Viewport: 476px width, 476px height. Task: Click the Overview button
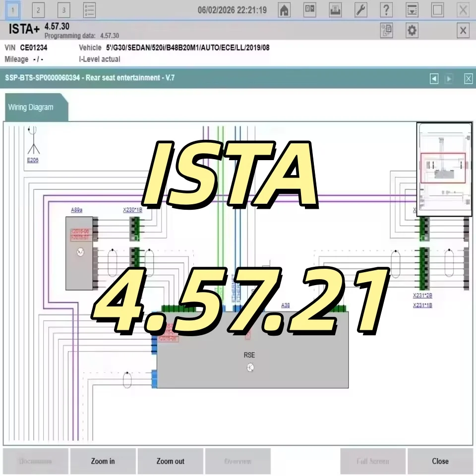[238, 461]
